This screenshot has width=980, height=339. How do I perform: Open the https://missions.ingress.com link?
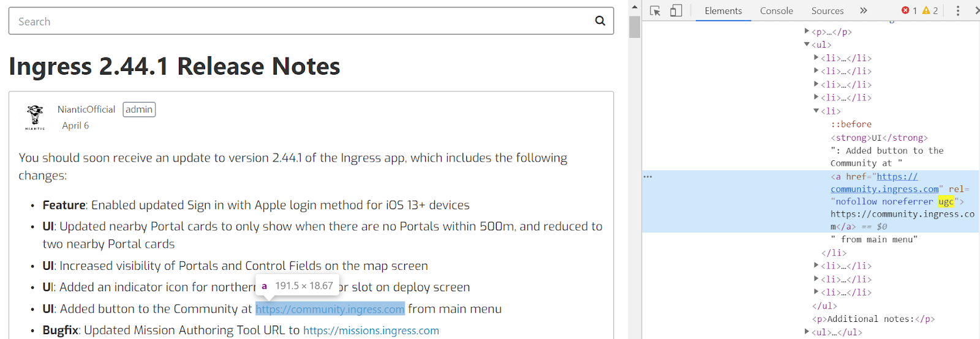point(371,330)
